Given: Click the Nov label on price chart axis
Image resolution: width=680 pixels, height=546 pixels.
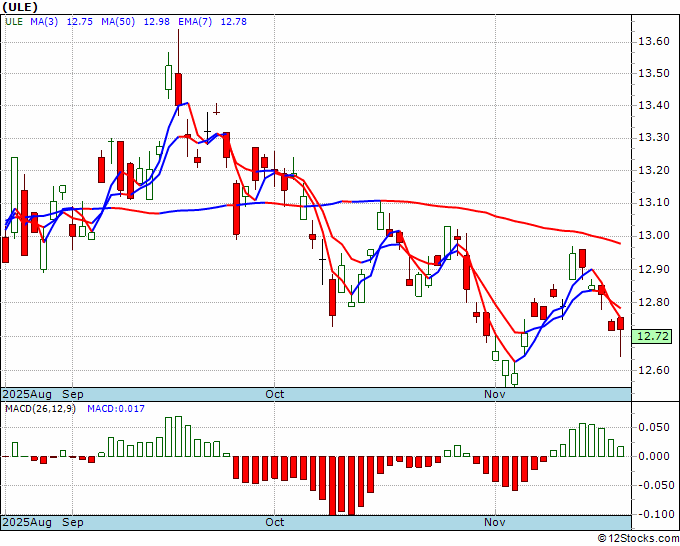Looking at the screenshot, I should coord(495,394).
